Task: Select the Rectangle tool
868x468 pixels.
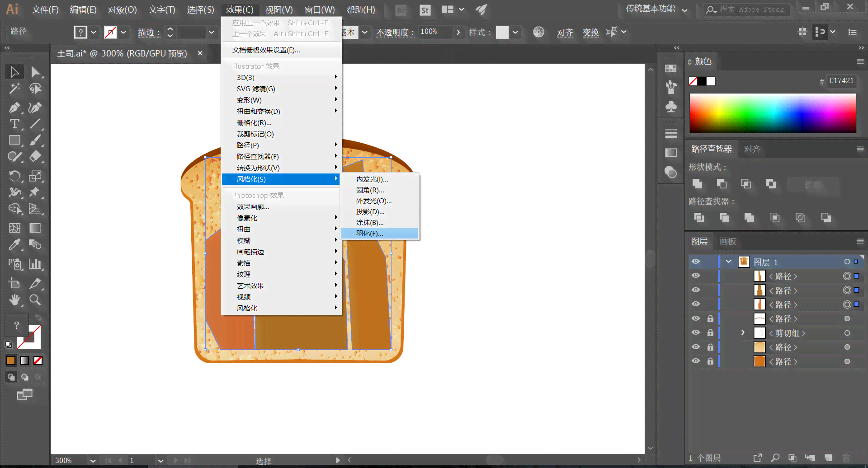Action: tap(14, 140)
